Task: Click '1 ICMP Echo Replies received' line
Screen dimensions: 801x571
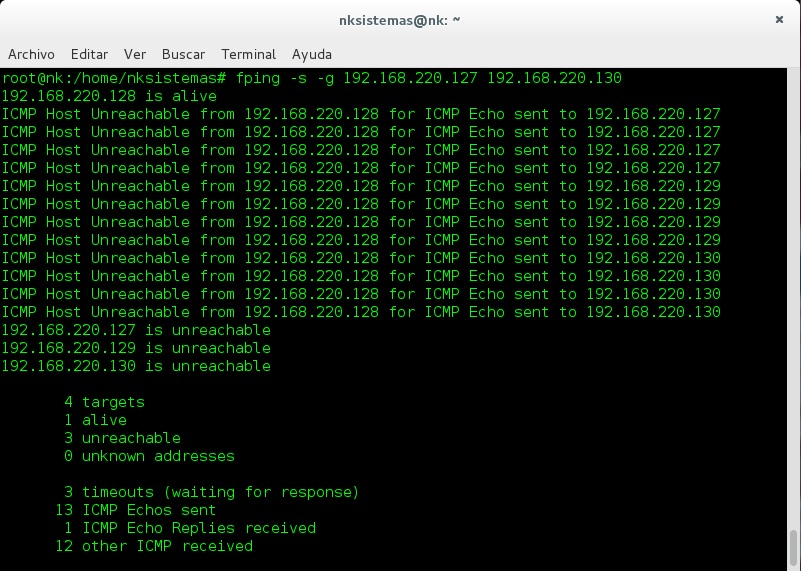Action: (190, 528)
